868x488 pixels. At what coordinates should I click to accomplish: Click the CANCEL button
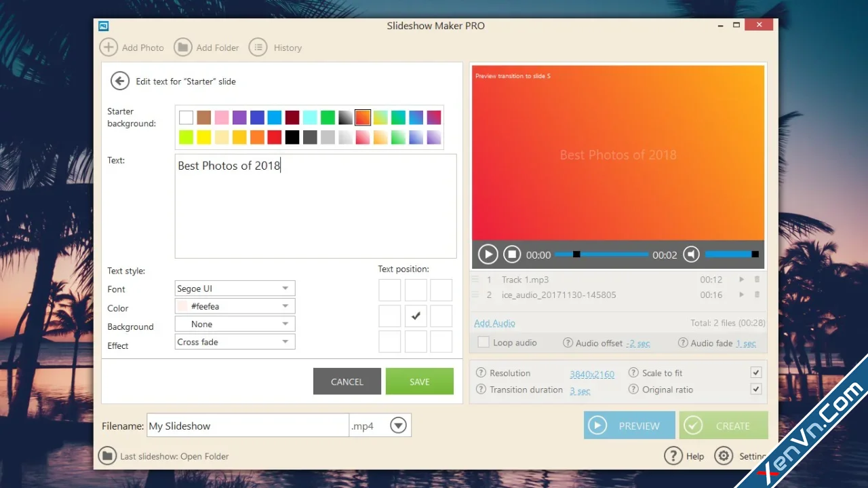(x=347, y=381)
